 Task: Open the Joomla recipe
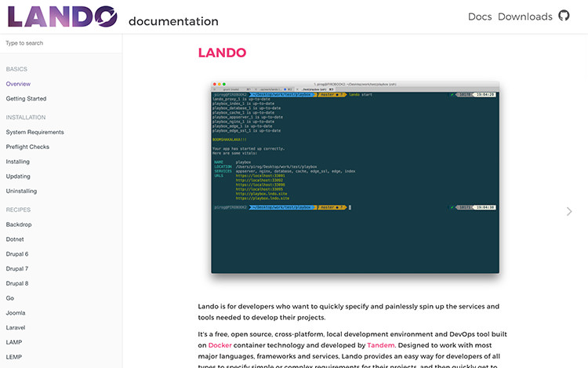click(x=16, y=313)
